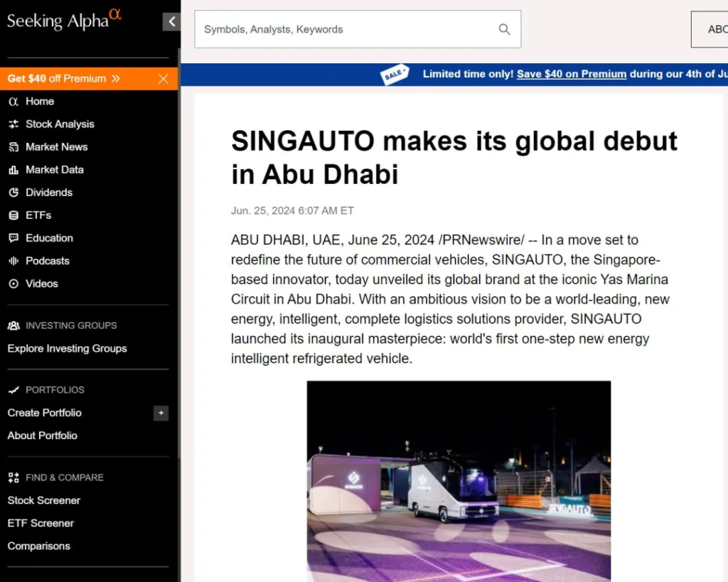728x582 pixels.
Task: Open the Get $40 off Premium offer
Action: click(64, 79)
